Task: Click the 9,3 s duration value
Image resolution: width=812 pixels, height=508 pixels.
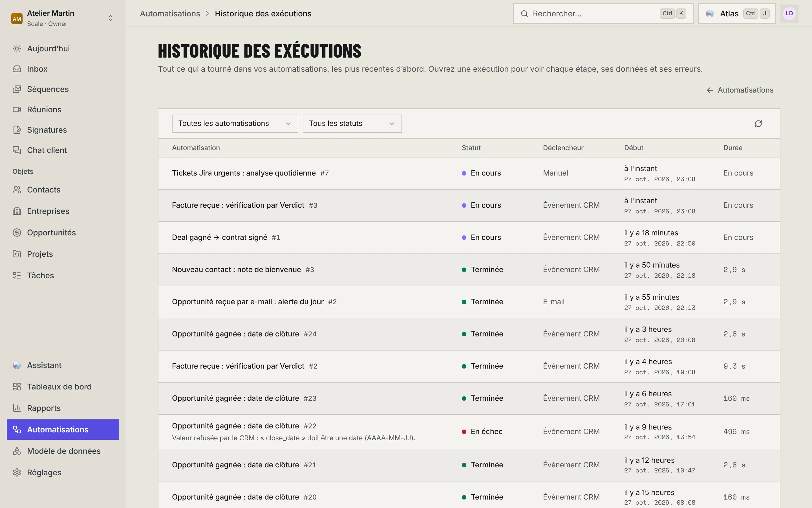Action: click(734, 366)
